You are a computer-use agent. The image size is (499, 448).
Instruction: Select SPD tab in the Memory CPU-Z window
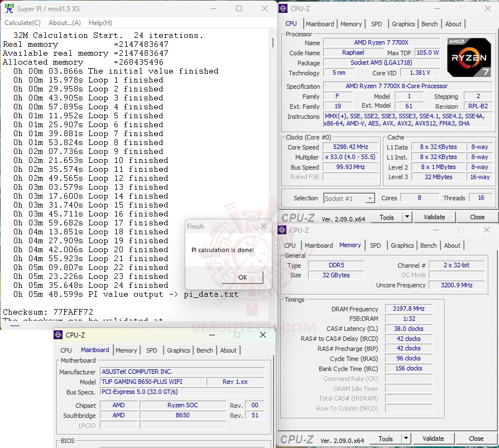tap(376, 245)
